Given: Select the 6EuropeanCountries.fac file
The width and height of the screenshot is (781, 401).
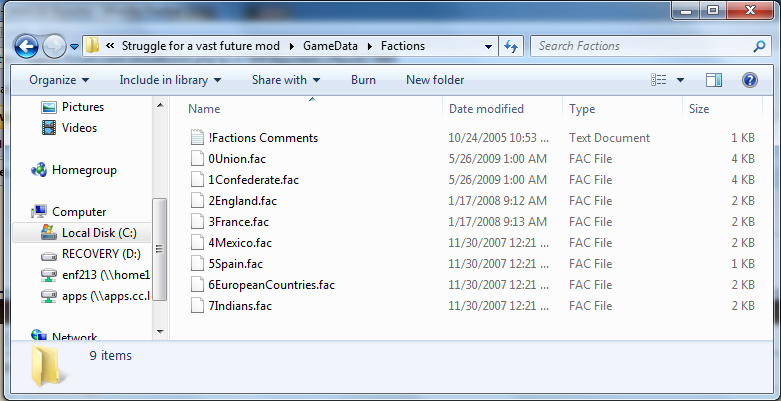Looking at the screenshot, I should click(x=270, y=285).
